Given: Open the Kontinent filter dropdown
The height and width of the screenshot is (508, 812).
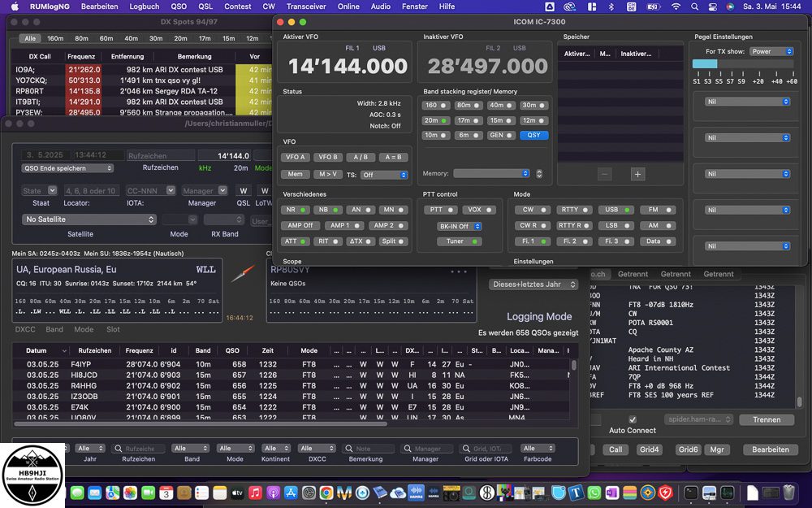Looking at the screenshot, I should (x=275, y=449).
